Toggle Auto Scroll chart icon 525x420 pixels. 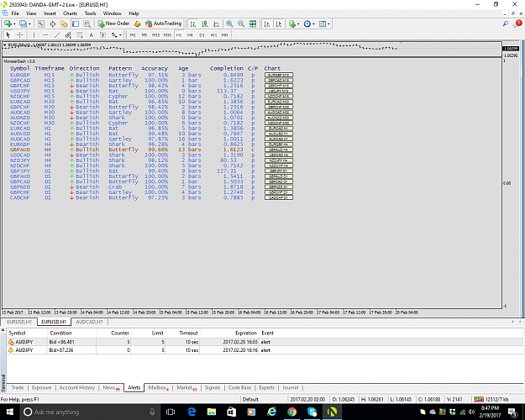pyautogui.click(x=267, y=24)
